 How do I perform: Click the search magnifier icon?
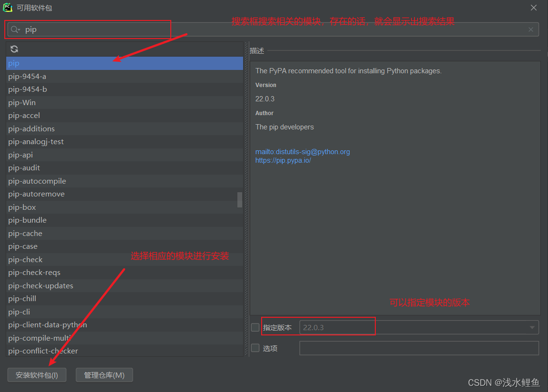[x=15, y=29]
